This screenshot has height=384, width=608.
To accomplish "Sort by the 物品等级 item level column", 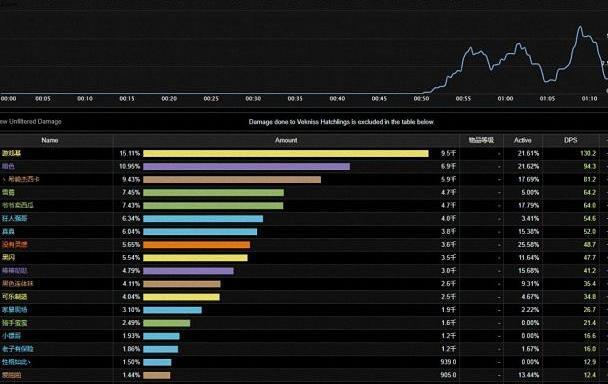I will coord(481,140).
